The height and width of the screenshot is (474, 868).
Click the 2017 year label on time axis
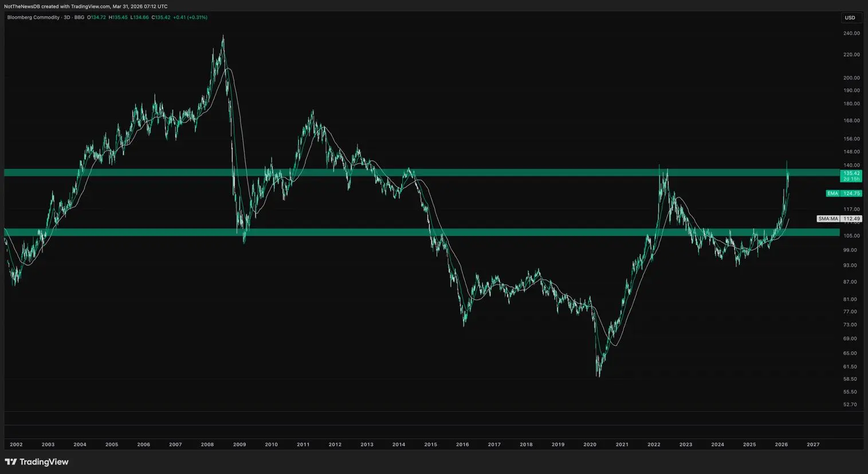click(x=494, y=445)
